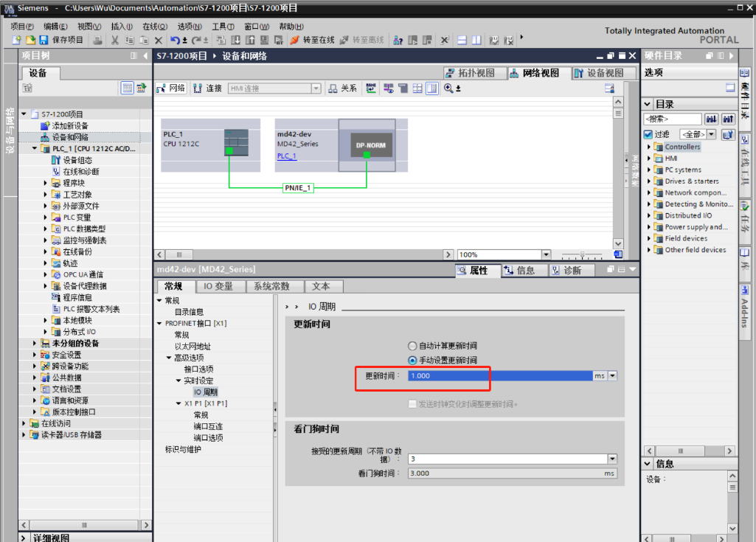
Task: Click the DP-NORM device module
Action: (x=367, y=145)
